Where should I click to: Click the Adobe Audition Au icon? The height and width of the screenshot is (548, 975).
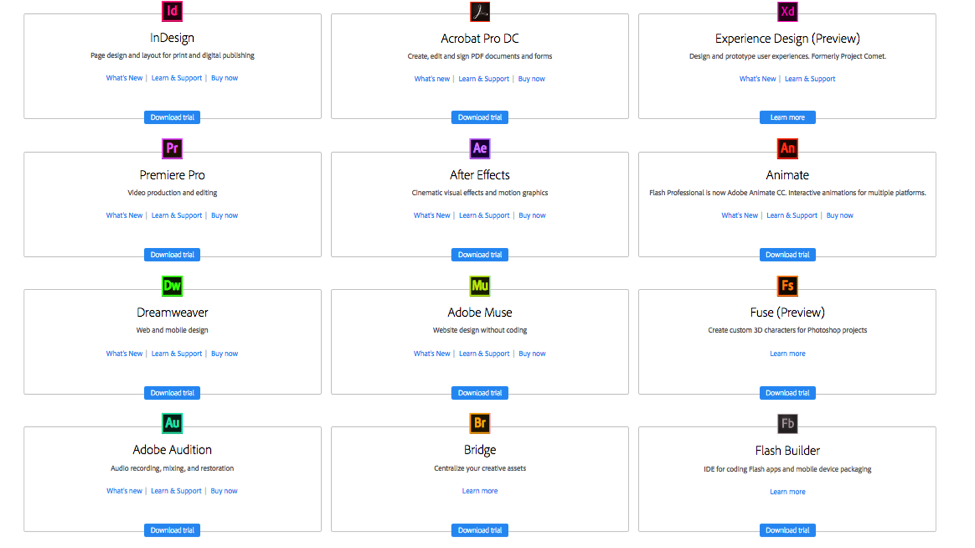[172, 424]
